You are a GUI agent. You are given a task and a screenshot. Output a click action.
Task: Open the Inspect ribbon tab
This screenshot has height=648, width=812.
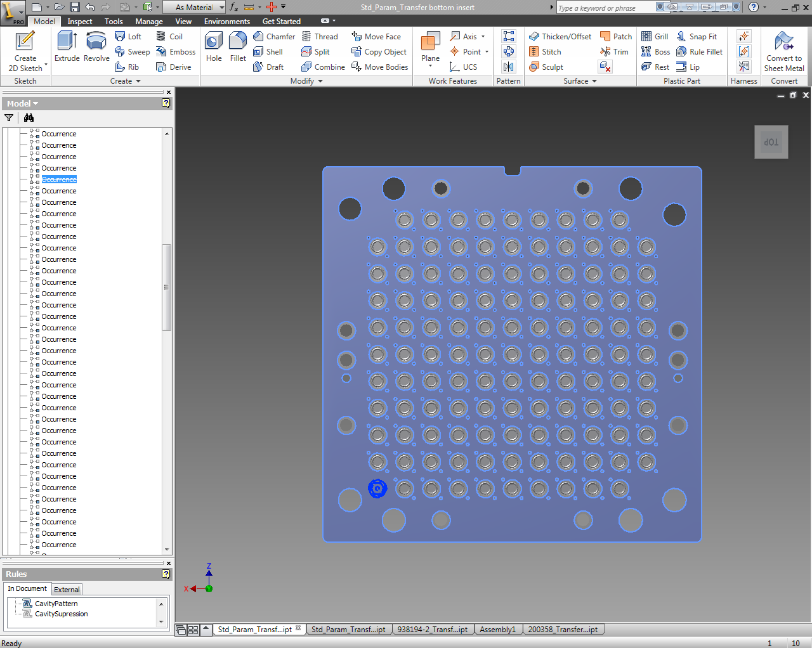point(80,22)
